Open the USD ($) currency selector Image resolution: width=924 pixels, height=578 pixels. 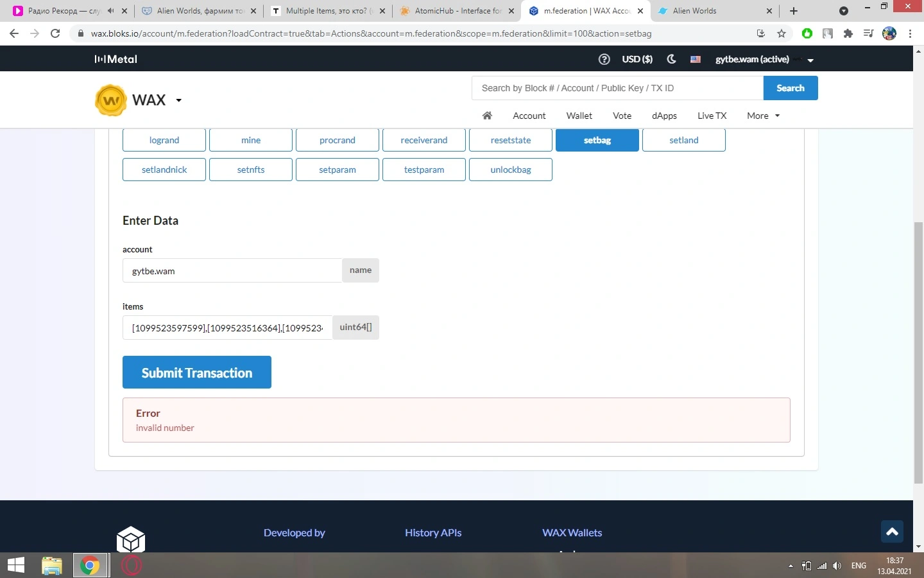637,59
